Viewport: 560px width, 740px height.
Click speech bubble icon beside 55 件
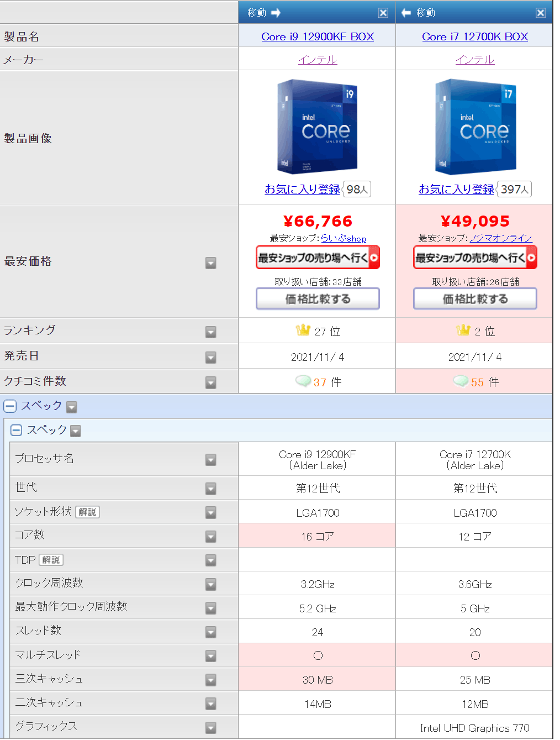pyautogui.click(x=461, y=381)
